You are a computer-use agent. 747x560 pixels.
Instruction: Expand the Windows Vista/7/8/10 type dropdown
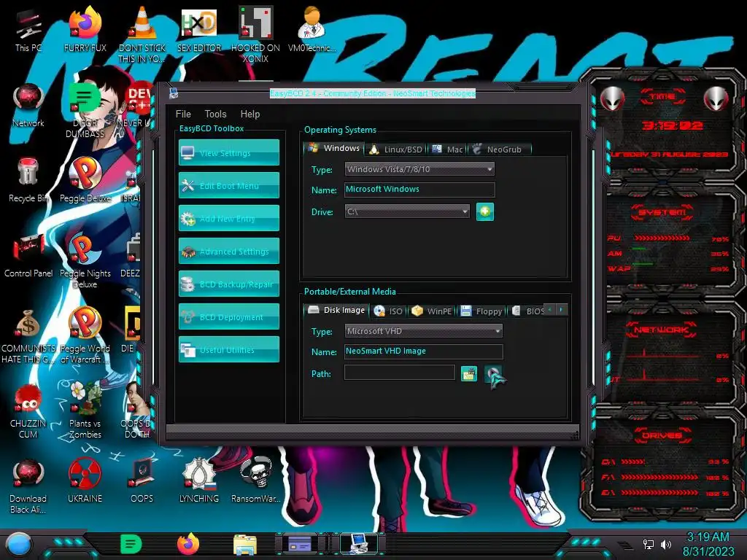419,169
